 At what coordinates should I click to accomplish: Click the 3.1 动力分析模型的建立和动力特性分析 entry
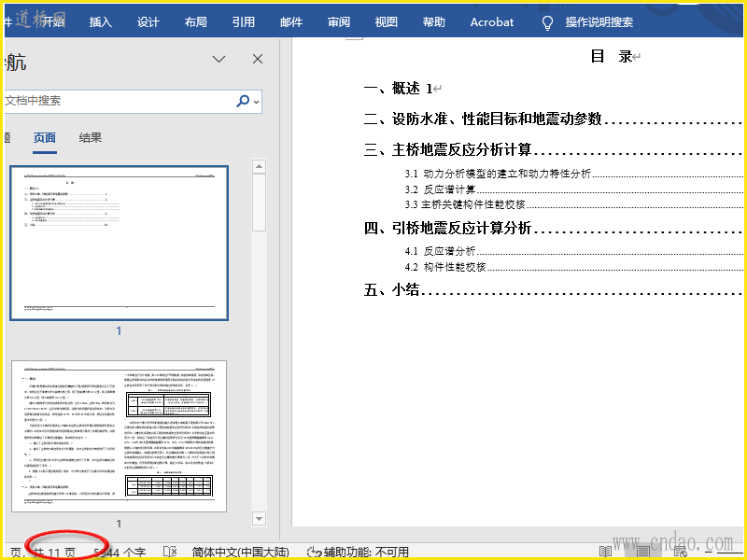[574, 174]
